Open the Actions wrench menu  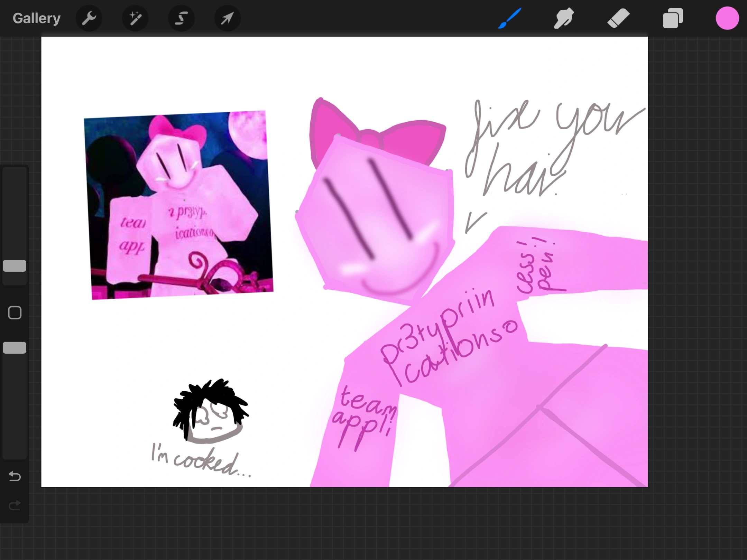click(89, 18)
